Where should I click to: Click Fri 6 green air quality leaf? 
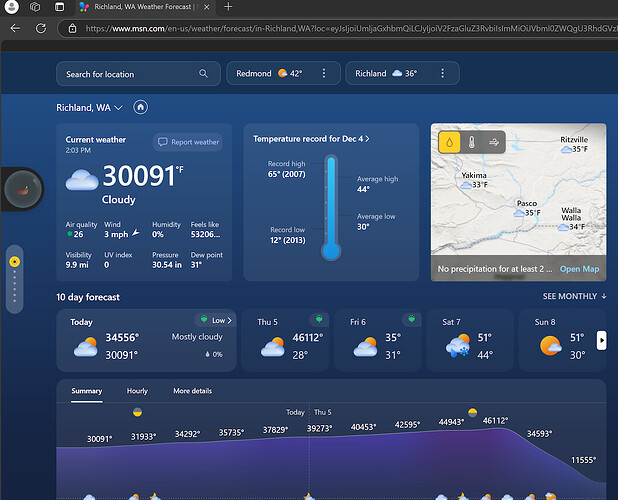pyautogui.click(x=411, y=319)
